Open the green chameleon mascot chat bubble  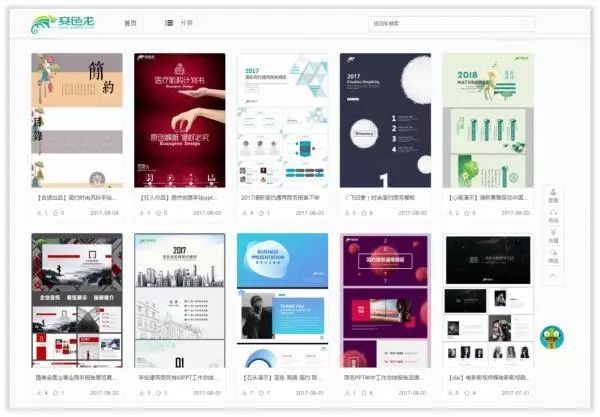tap(551, 337)
